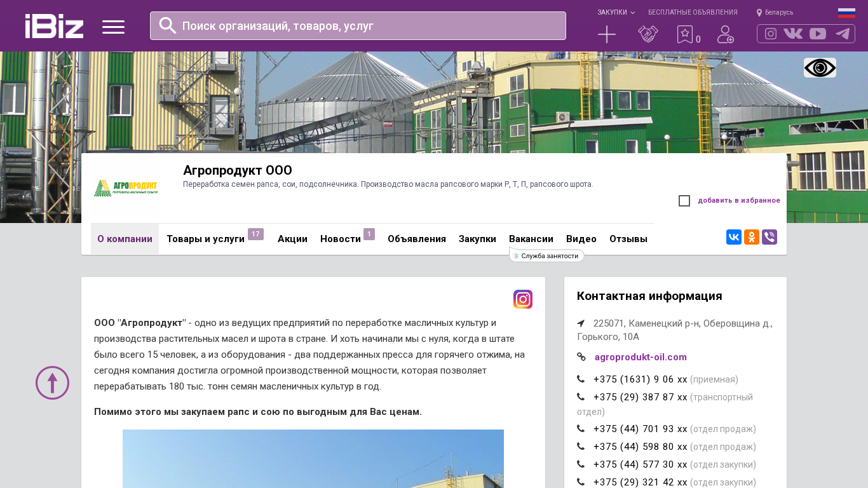Open iBiz VK page in header
The width and height of the screenshot is (868, 488).
coord(793,34)
